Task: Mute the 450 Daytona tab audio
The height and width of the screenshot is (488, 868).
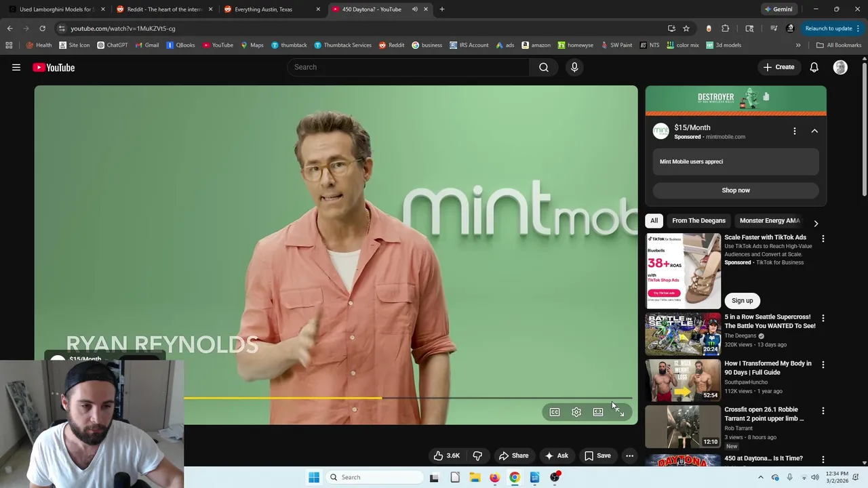Action: pyautogui.click(x=414, y=9)
